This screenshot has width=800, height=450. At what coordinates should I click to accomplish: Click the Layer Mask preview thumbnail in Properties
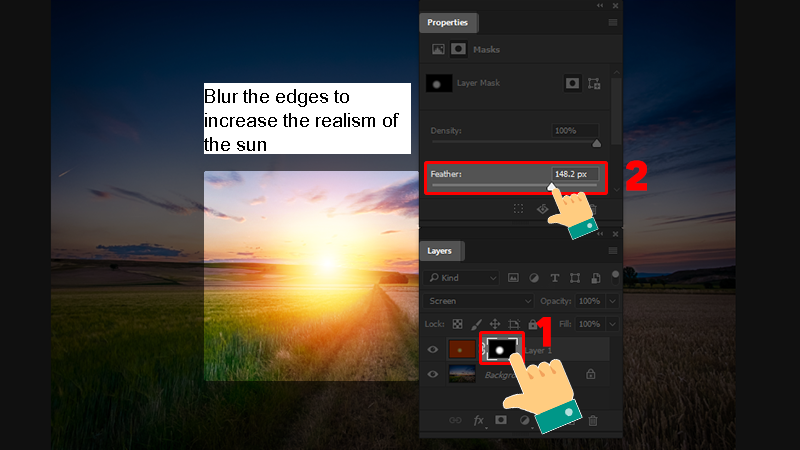438,83
